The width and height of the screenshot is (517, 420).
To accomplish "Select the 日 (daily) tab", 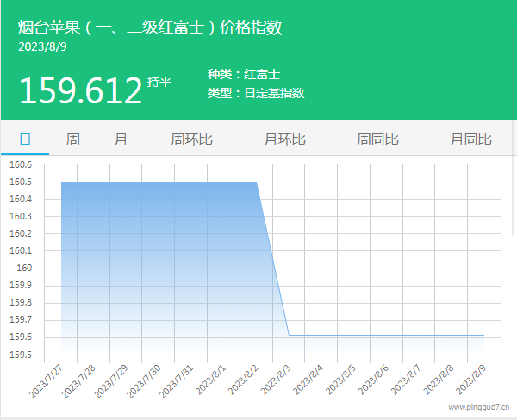I will [x=25, y=139].
